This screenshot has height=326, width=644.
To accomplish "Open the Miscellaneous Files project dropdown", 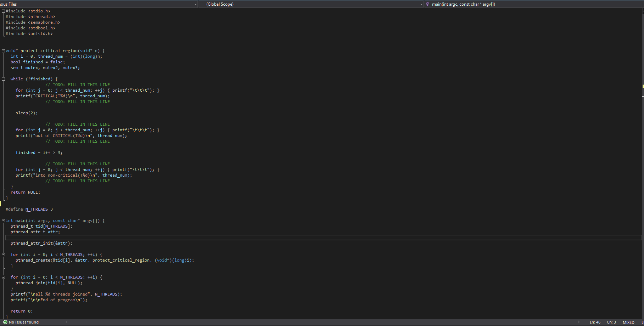I will 195,4.
